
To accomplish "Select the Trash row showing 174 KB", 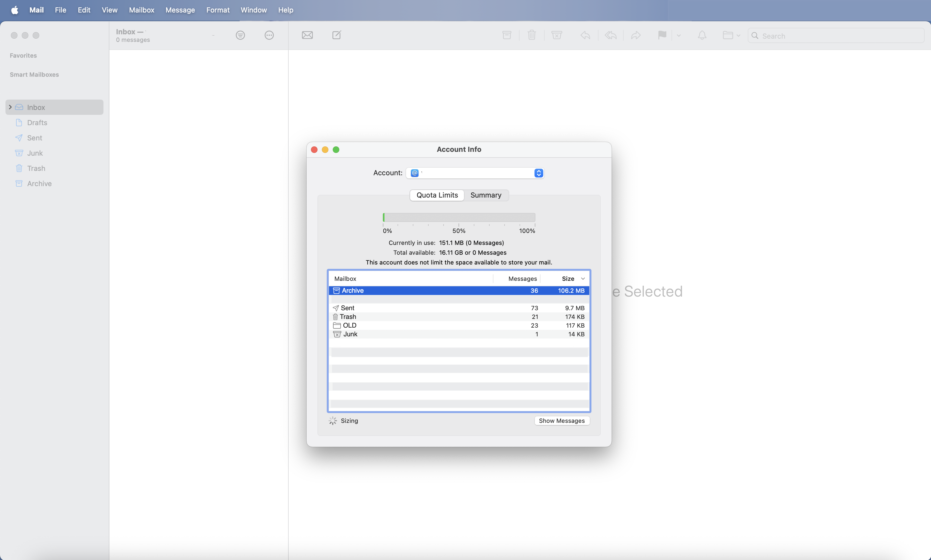I will [459, 317].
